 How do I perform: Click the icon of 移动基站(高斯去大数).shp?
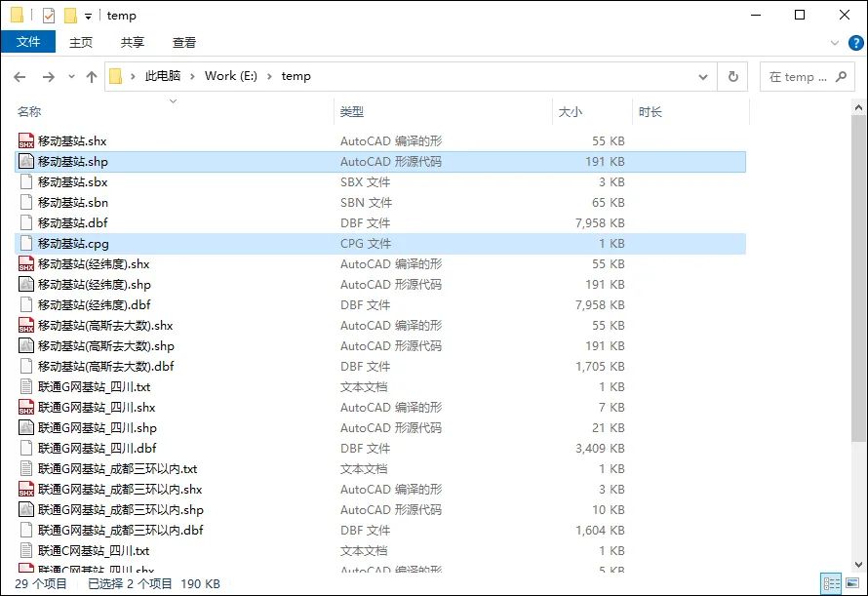(26, 345)
